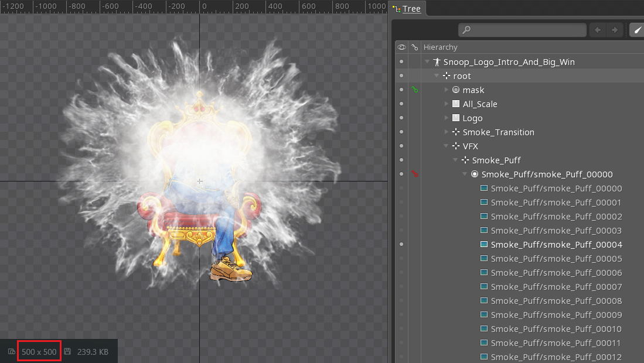Click the save disk icon near 239.3 KB
The height and width of the screenshot is (363, 644).
(68, 352)
